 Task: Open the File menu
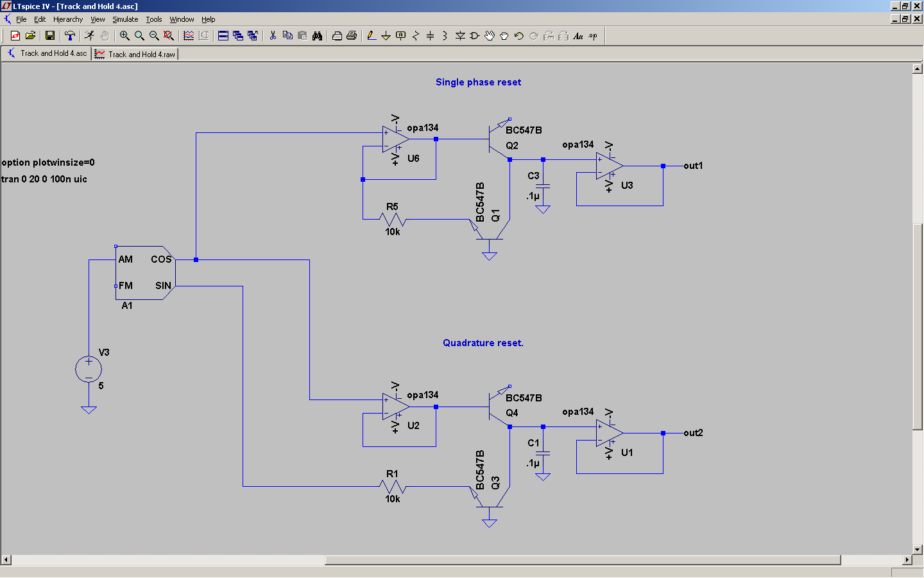[21, 19]
